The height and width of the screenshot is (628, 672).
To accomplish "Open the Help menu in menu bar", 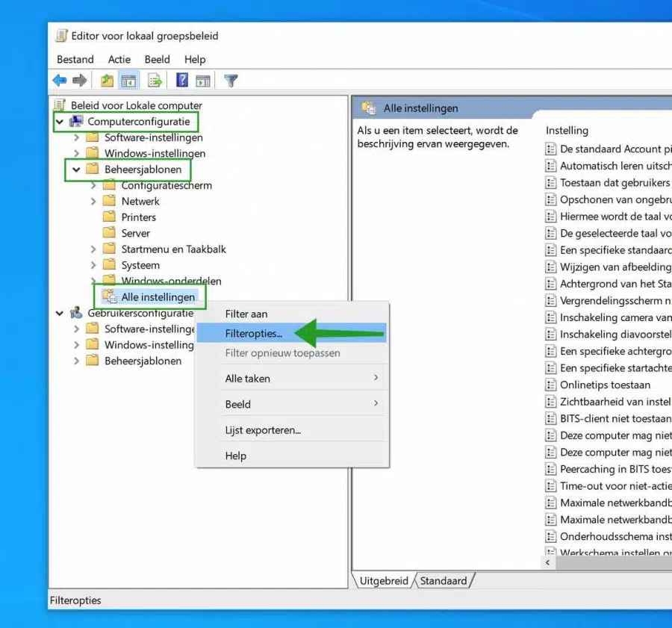I will (195, 59).
